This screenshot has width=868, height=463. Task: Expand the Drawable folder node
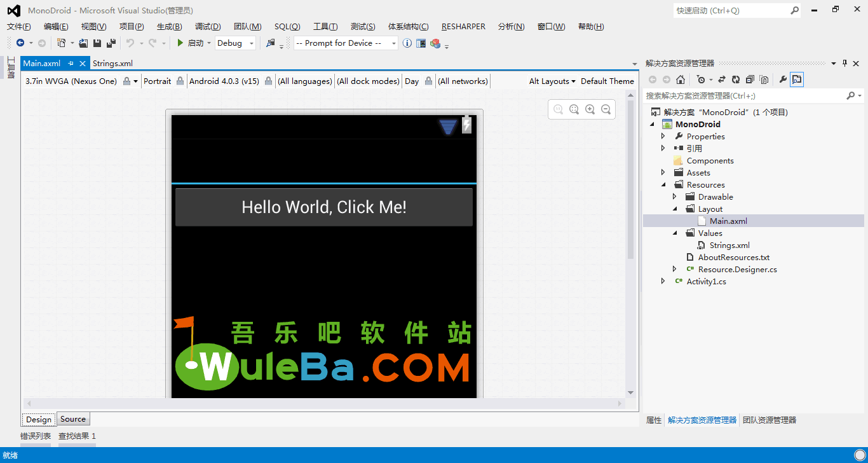(675, 197)
